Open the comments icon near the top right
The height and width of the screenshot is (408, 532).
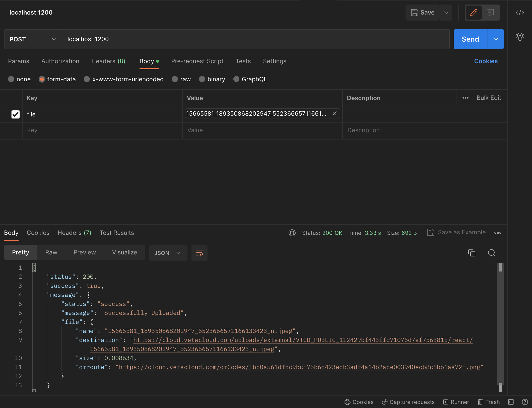[x=490, y=13]
